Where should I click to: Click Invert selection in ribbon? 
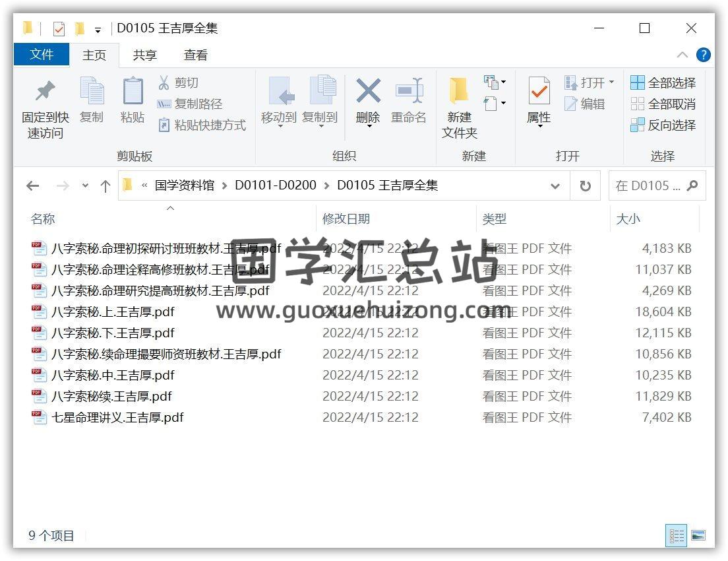[x=663, y=125]
